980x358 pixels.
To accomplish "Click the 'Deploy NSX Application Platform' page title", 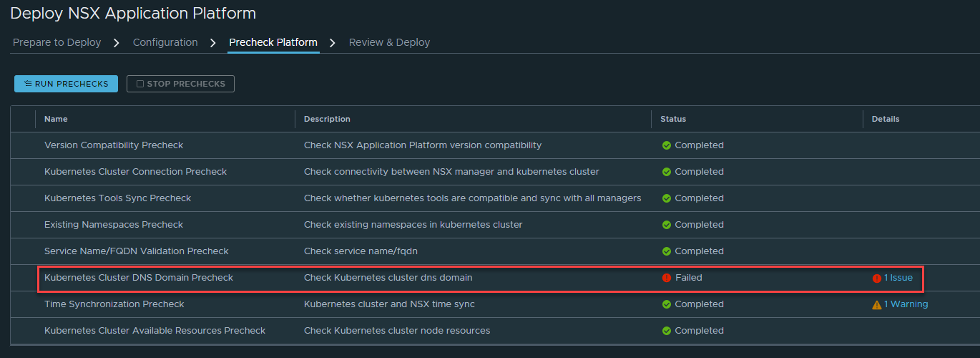I will pyautogui.click(x=133, y=13).
